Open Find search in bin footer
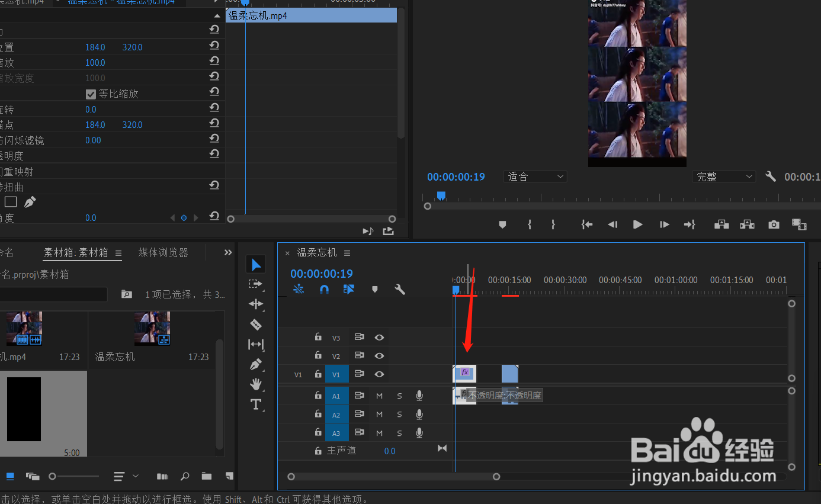Image resolution: width=821 pixels, height=504 pixels. (184, 476)
